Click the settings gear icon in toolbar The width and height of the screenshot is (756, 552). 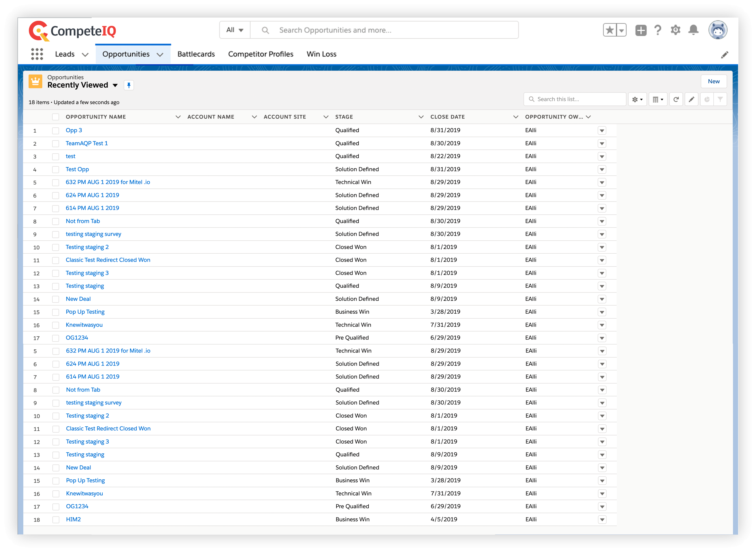636,99
